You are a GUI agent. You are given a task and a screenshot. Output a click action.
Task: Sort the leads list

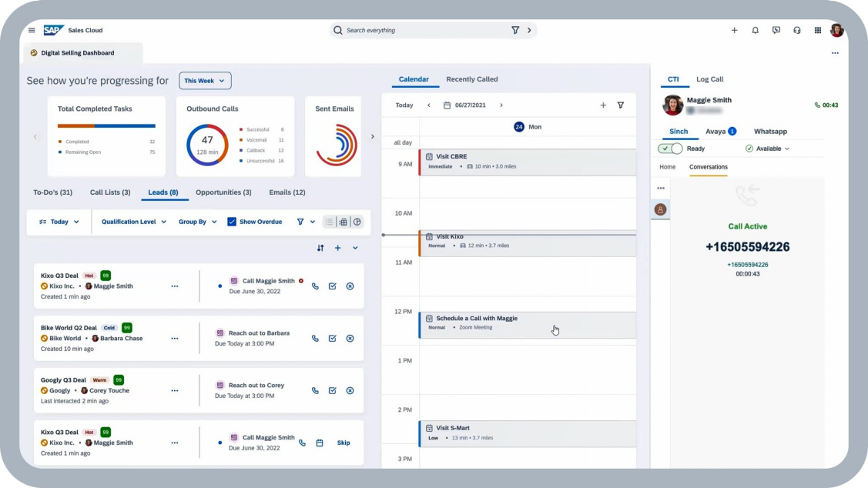point(320,248)
